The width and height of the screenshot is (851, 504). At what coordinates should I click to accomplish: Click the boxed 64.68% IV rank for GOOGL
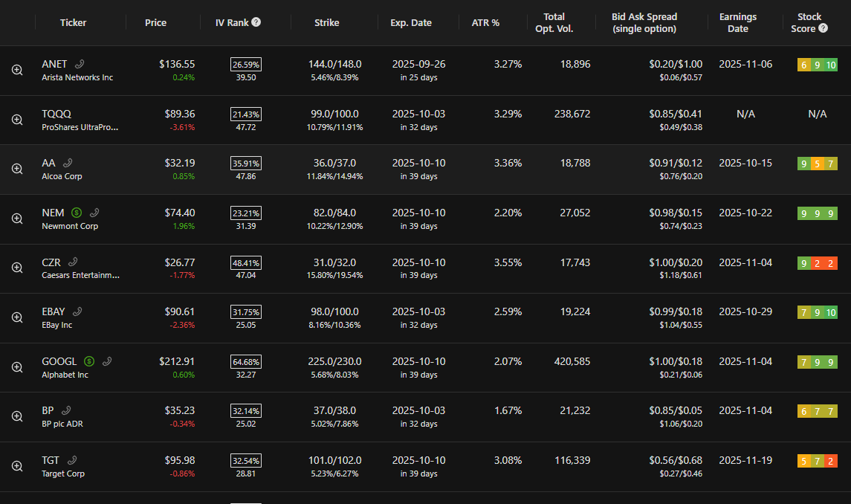click(246, 362)
